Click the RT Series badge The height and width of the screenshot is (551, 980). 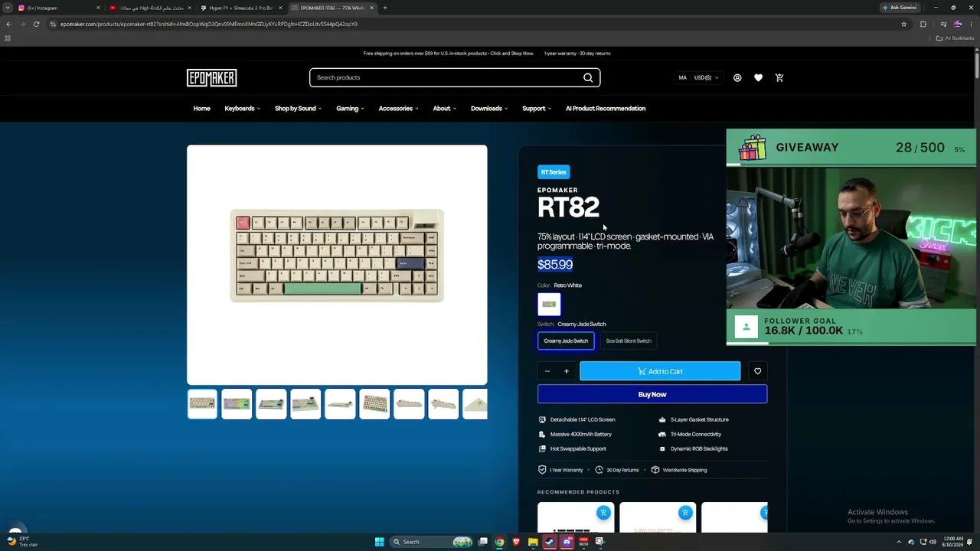[x=554, y=172]
